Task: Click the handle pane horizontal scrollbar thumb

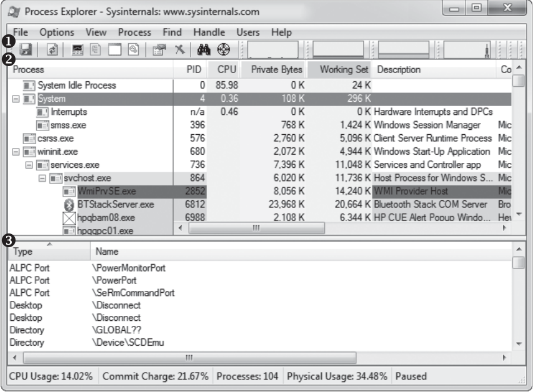Action: point(190,358)
